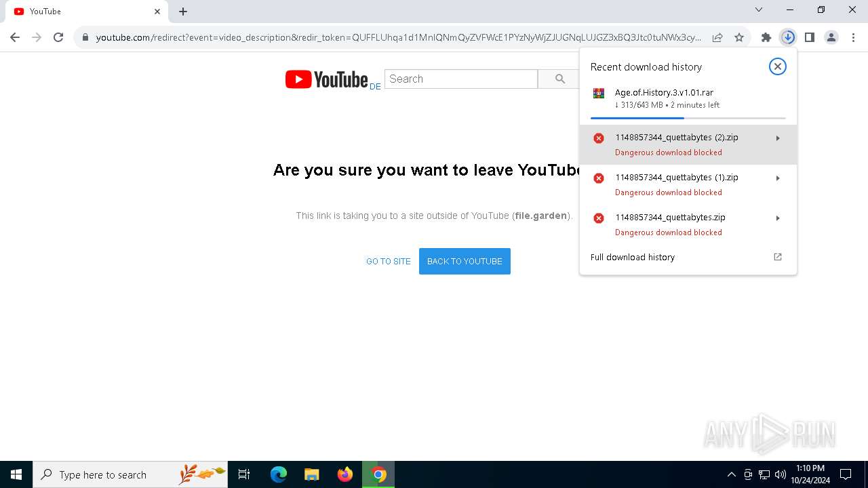Image resolution: width=868 pixels, height=488 pixels.
Task: Open the tab search chevron
Action: [759, 9]
